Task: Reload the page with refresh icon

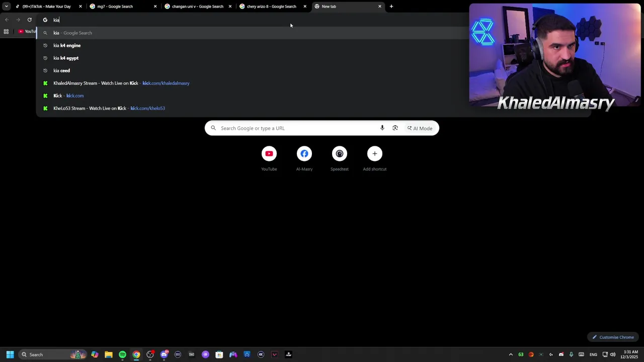Action: tap(30, 20)
